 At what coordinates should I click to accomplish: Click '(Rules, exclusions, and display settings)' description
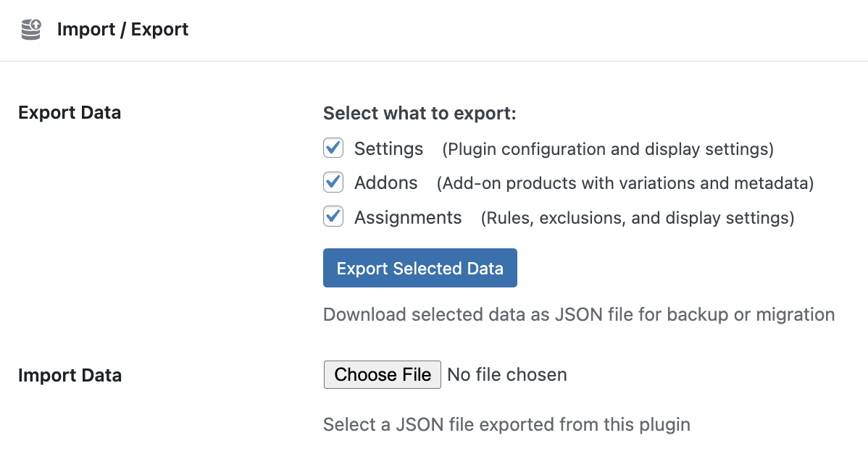click(638, 218)
